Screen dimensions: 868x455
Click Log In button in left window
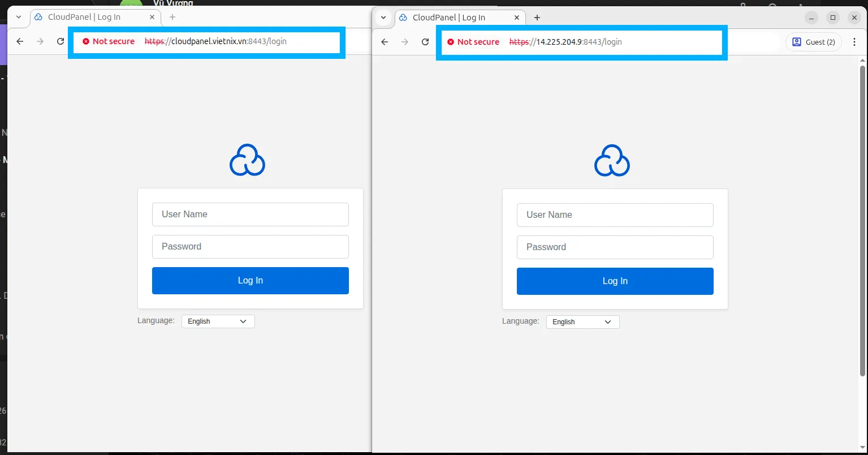point(251,281)
